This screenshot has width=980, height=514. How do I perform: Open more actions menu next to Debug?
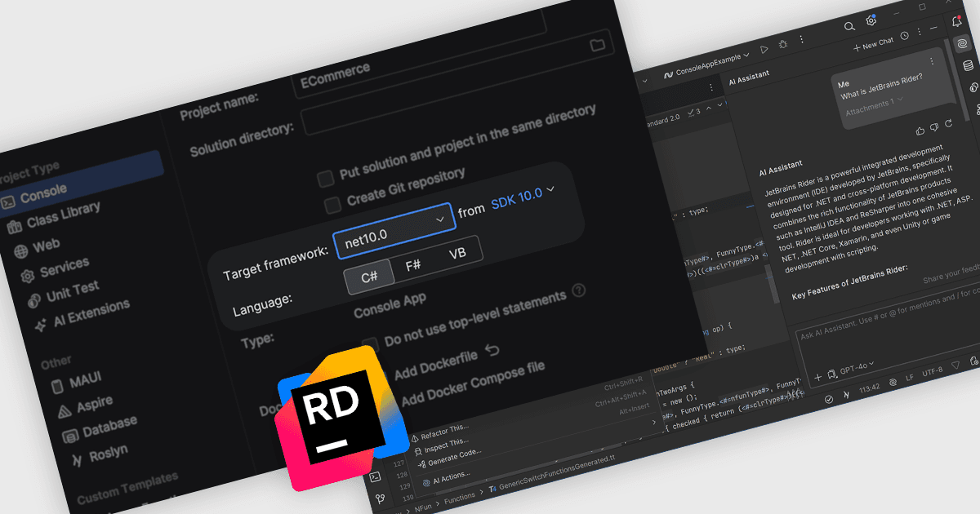tap(801, 40)
